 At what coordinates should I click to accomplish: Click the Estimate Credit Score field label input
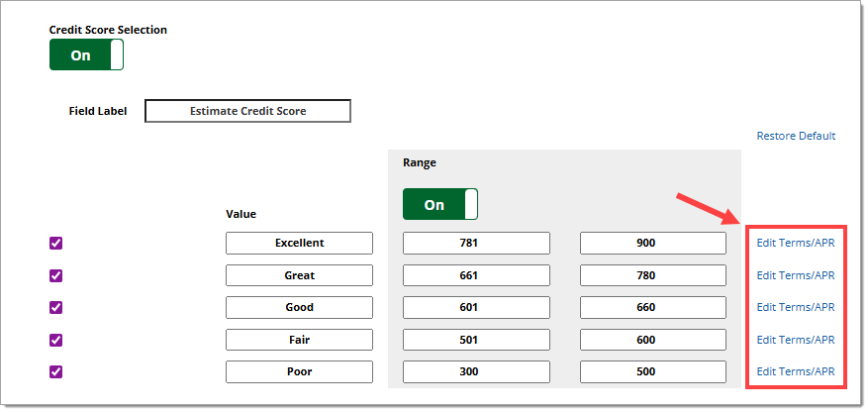click(247, 111)
